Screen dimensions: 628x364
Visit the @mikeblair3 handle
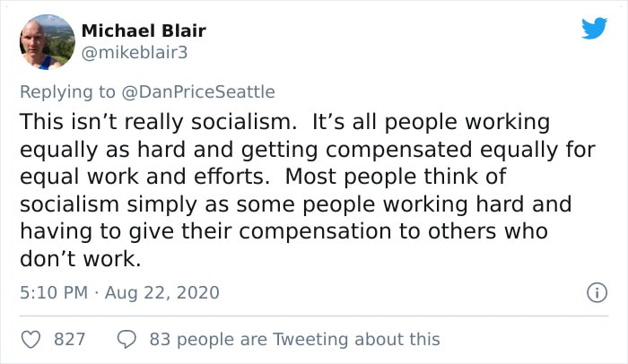tap(135, 53)
